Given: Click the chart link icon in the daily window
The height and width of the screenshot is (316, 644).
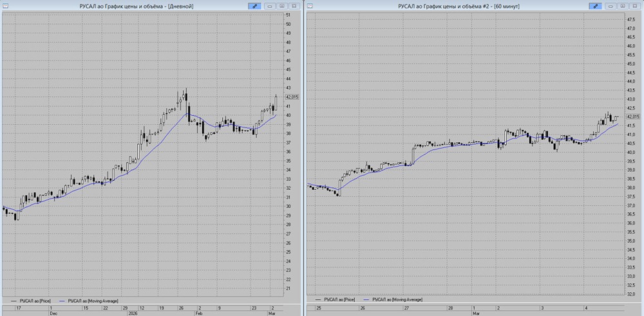Looking at the screenshot, I should (x=254, y=6).
